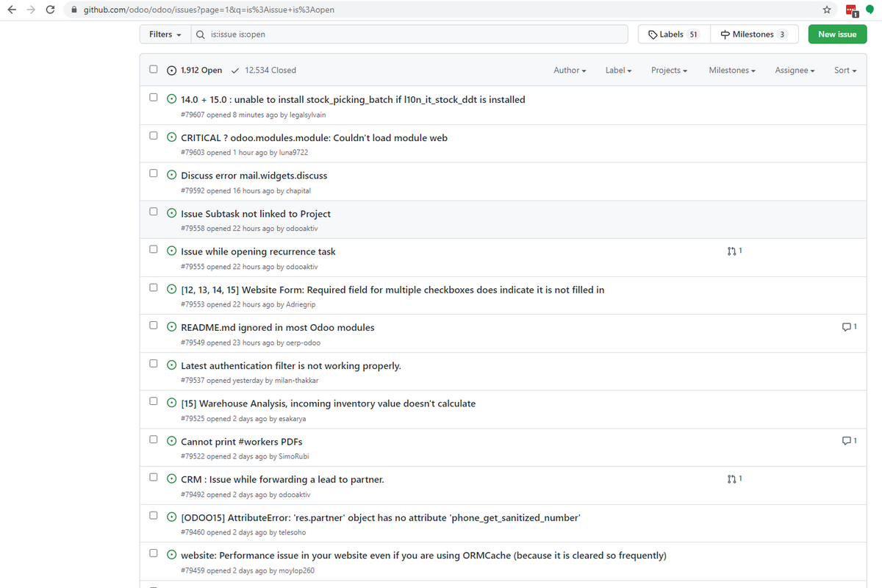The height and width of the screenshot is (588, 882).
Task: Click open-issue icon beside CRITICAL odoo.modules issue
Action: [171, 137]
